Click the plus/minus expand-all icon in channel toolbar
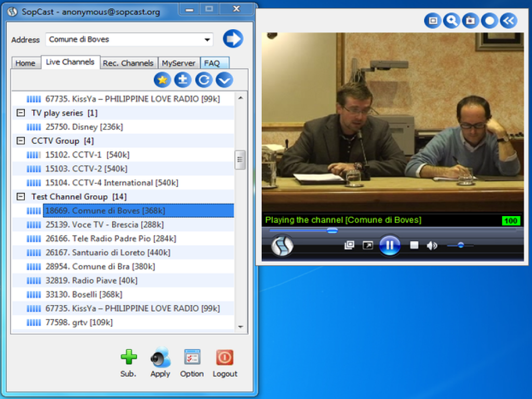 (x=183, y=80)
